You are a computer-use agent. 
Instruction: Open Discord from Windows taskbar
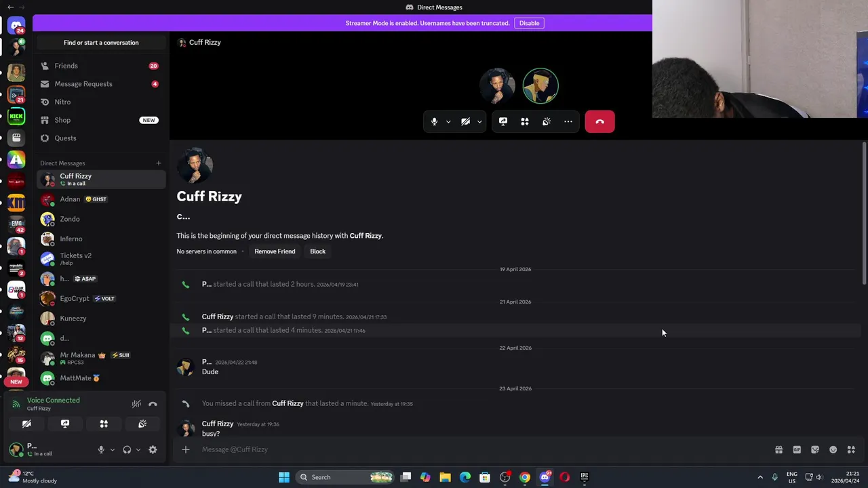[x=545, y=477]
